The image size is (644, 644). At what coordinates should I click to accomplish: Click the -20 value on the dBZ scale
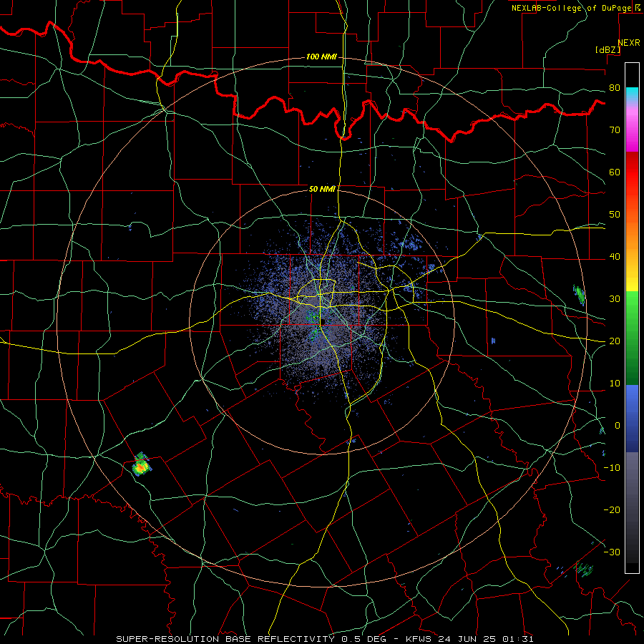coord(612,509)
